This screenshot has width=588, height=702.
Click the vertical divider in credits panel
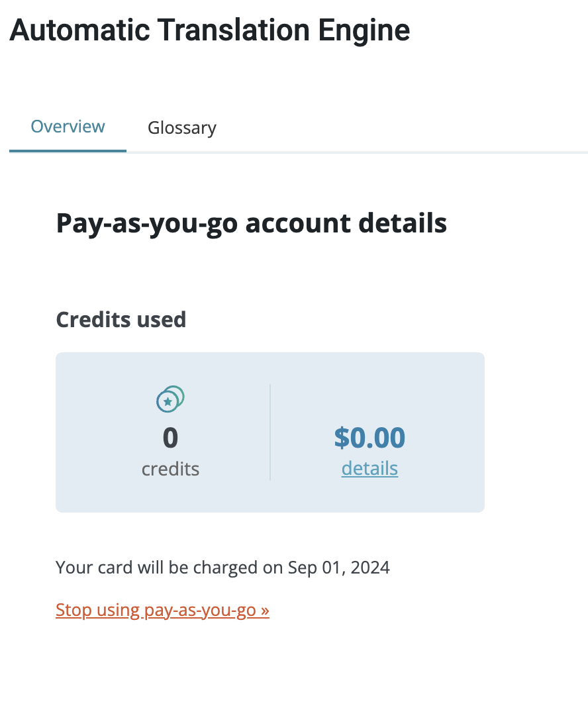[x=270, y=432]
